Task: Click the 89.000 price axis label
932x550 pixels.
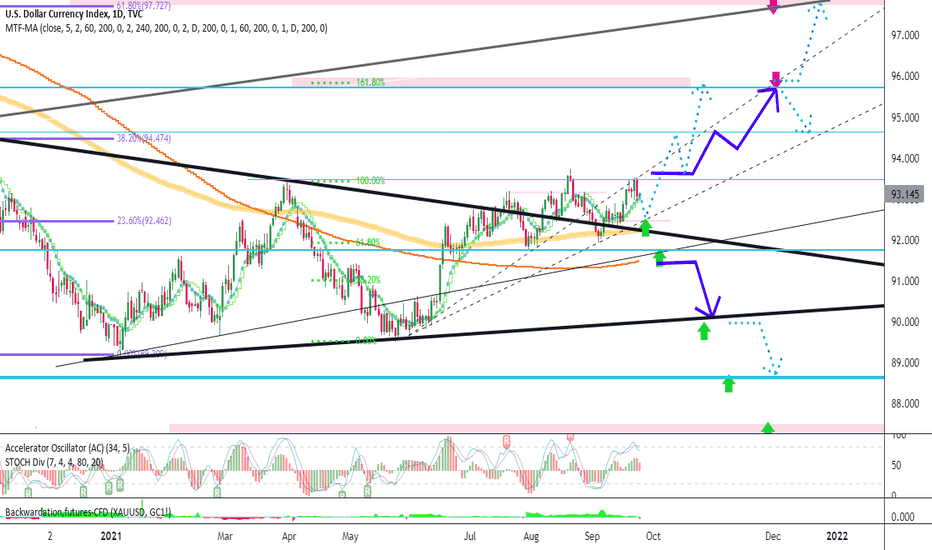Action: [905, 363]
